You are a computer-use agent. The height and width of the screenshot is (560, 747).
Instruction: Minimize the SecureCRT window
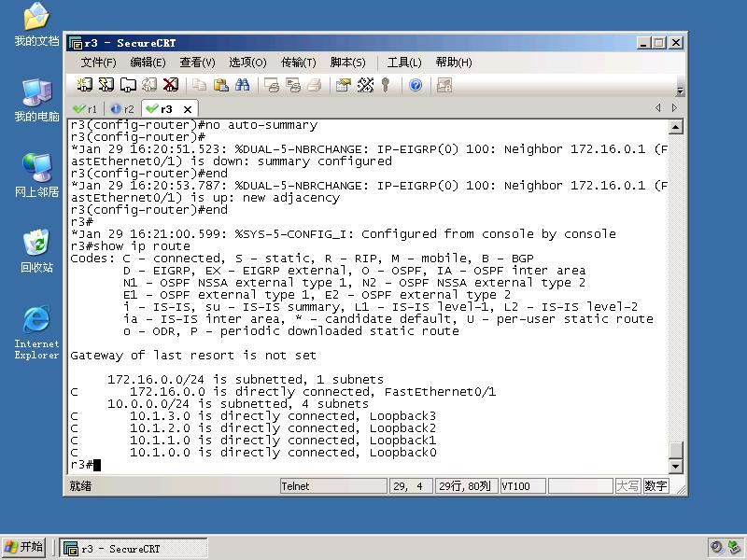click(x=643, y=43)
